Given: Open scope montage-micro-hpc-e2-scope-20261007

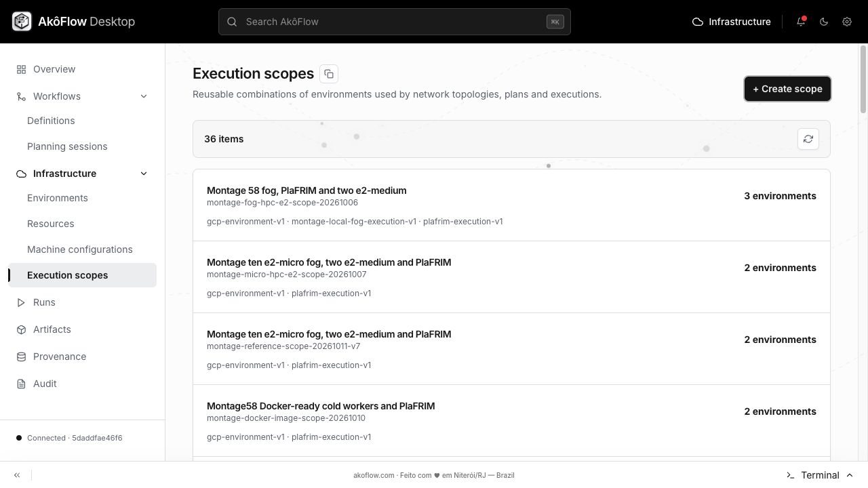Looking at the screenshot, I should (511, 277).
